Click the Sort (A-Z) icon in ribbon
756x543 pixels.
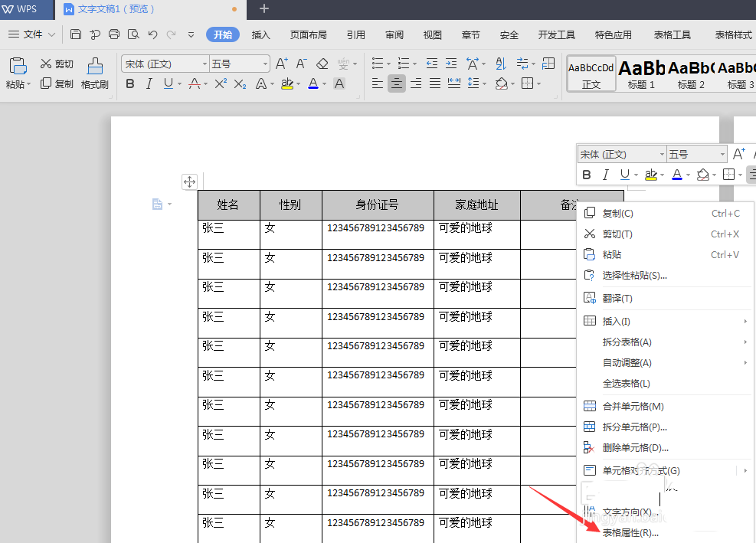501,64
